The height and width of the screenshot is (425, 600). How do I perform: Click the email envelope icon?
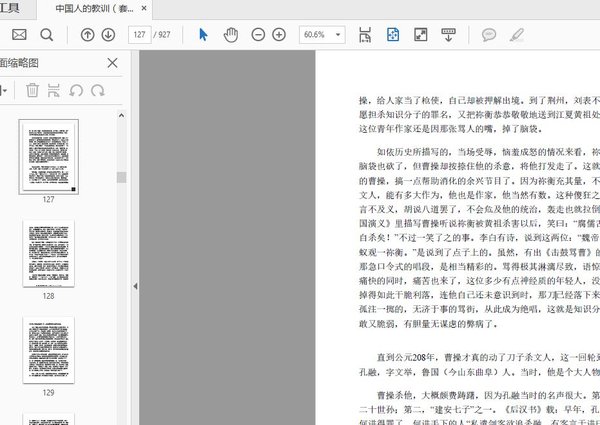coord(19,35)
